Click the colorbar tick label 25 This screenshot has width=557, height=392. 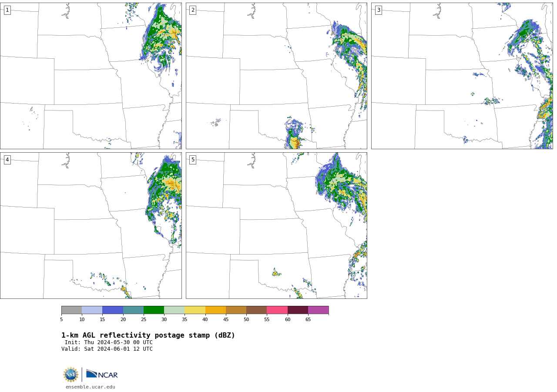point(144,320)
